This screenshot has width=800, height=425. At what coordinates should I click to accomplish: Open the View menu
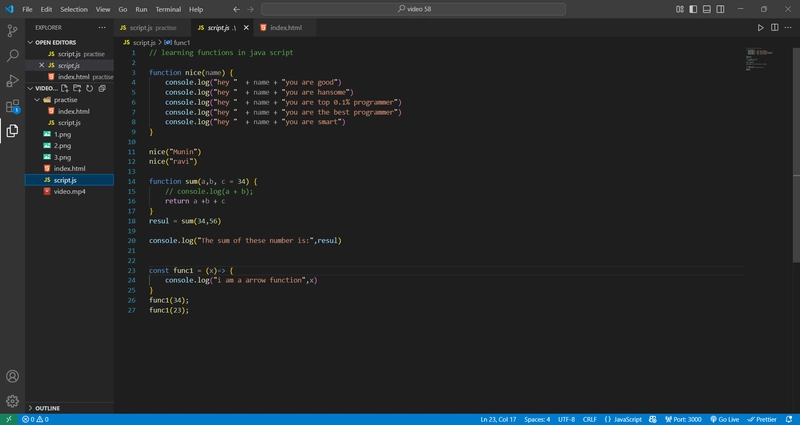(103, 9)
